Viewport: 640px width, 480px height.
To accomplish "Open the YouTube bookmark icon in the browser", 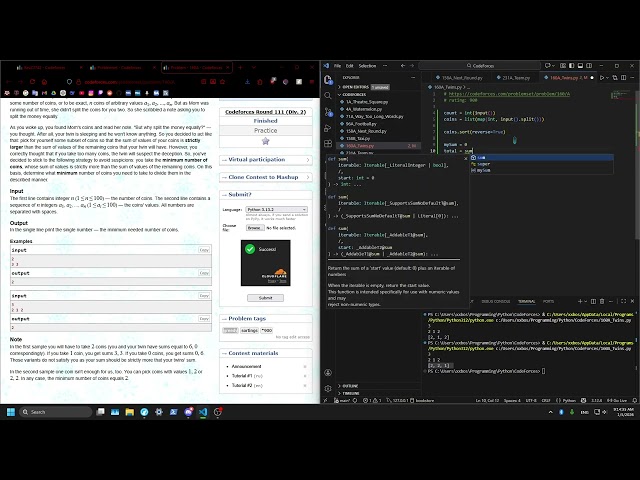I will [82, 93].
